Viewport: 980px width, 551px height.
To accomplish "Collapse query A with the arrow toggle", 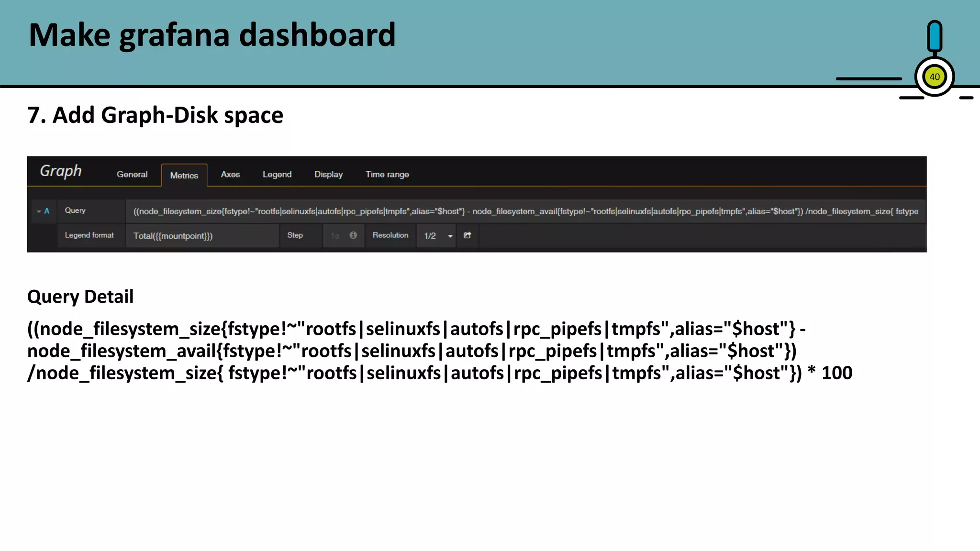I will (x=39, y=211).
